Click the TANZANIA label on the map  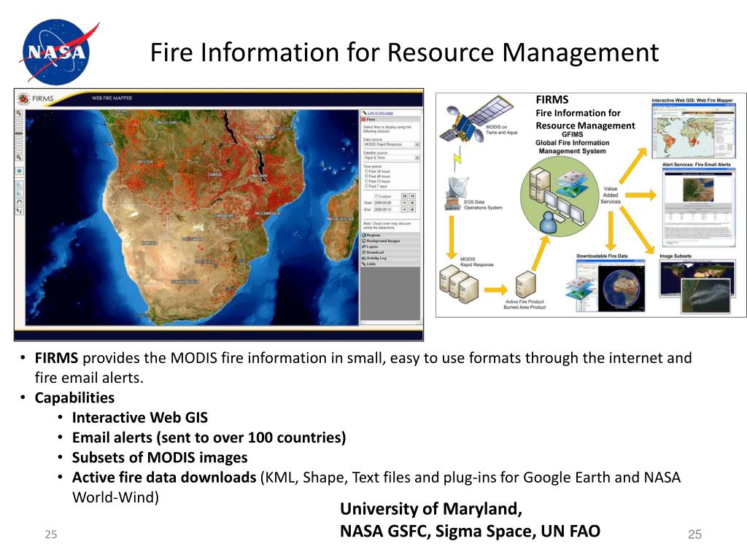265,137
